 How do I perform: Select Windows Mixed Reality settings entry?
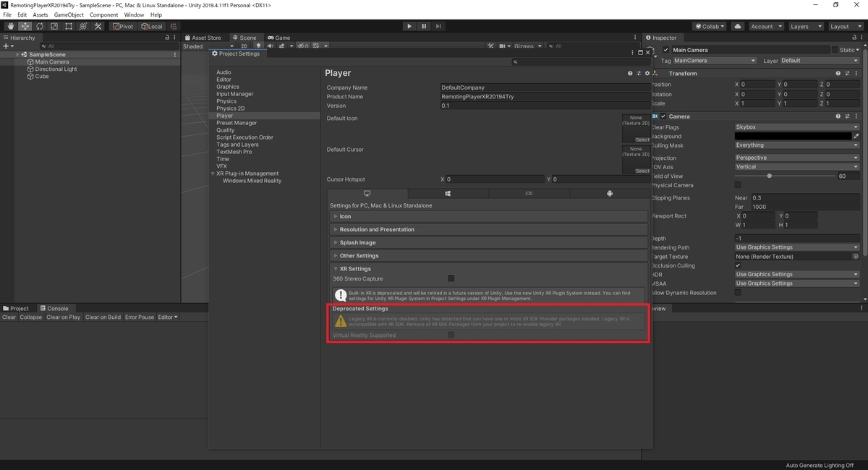tap(252, 181)
